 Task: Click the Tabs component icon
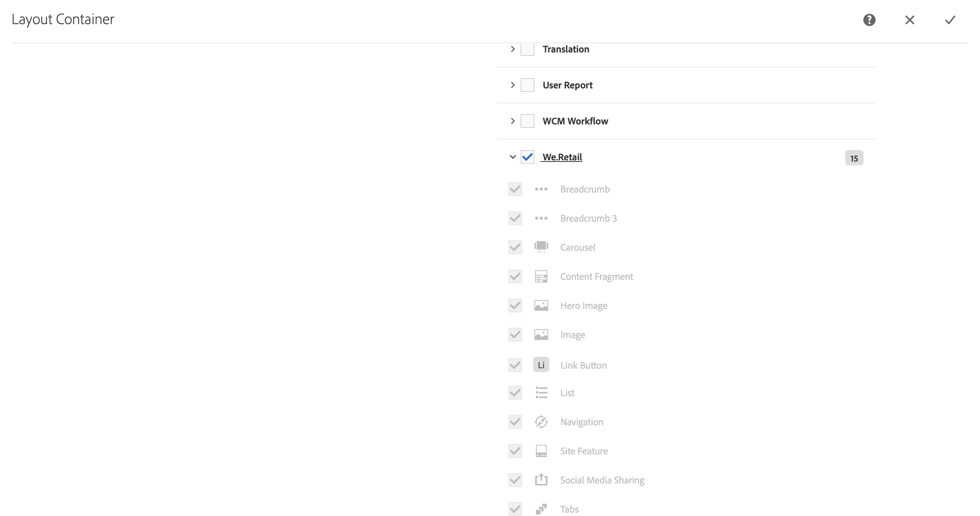[541, 509]
